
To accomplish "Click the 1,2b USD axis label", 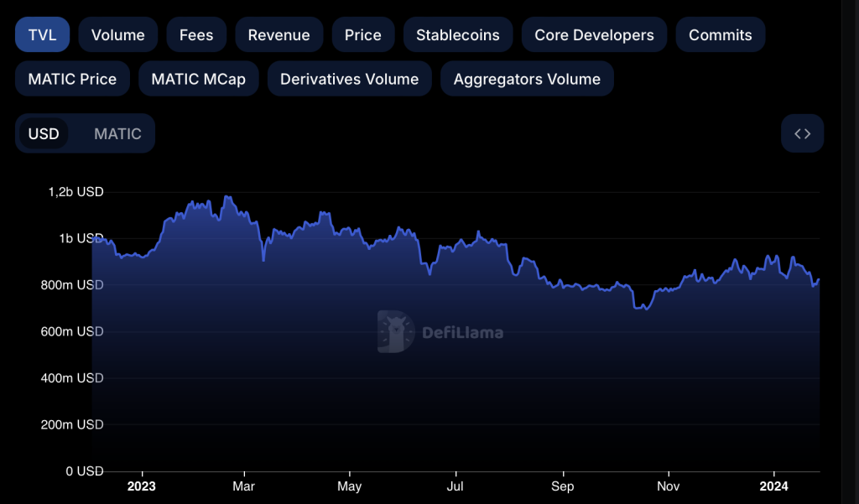I will (76, 192).
